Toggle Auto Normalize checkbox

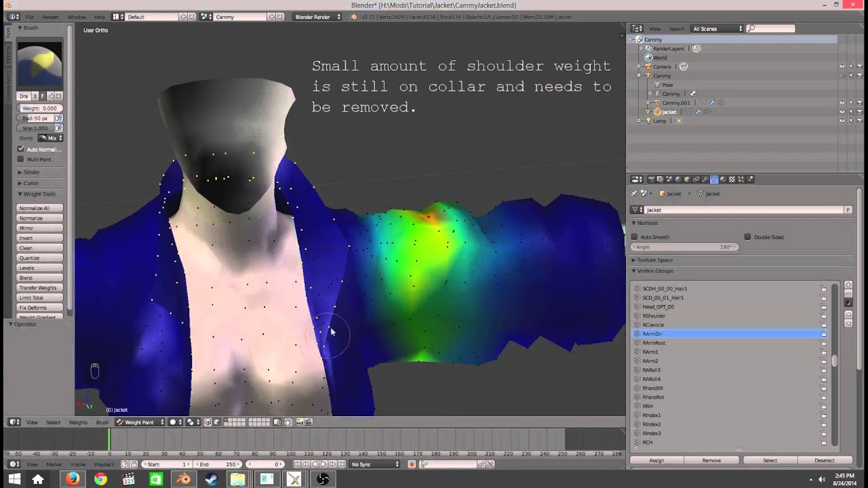[x=21, y=149]
